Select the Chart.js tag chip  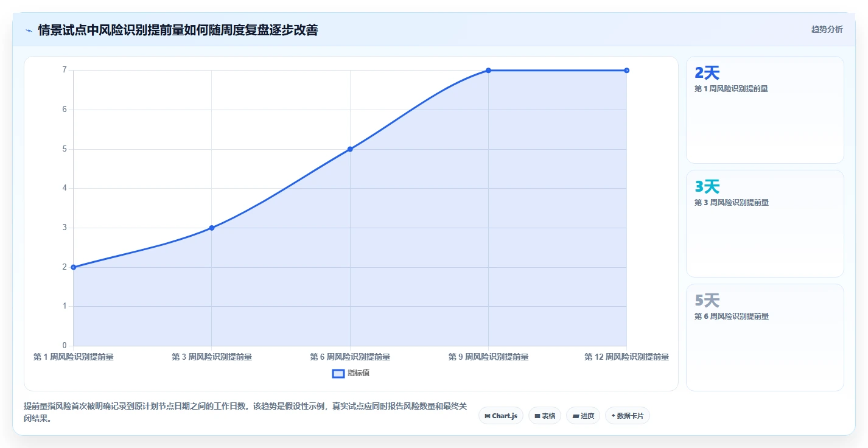(x=500, y=416)
